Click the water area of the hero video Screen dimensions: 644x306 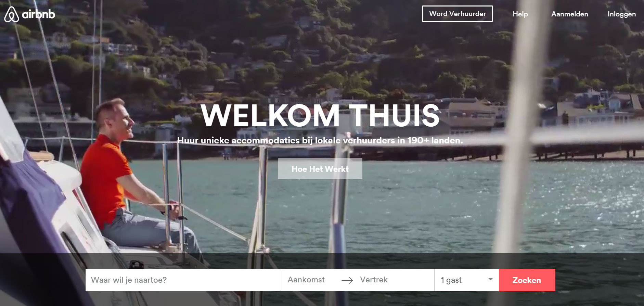(411, 205)
